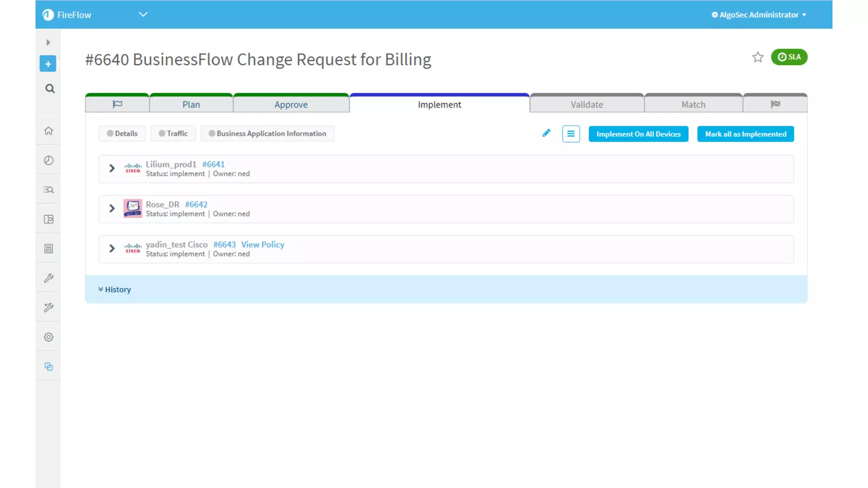Open the View Policy link
Screen dimensions: 868x488
click(x=262, y=244)
